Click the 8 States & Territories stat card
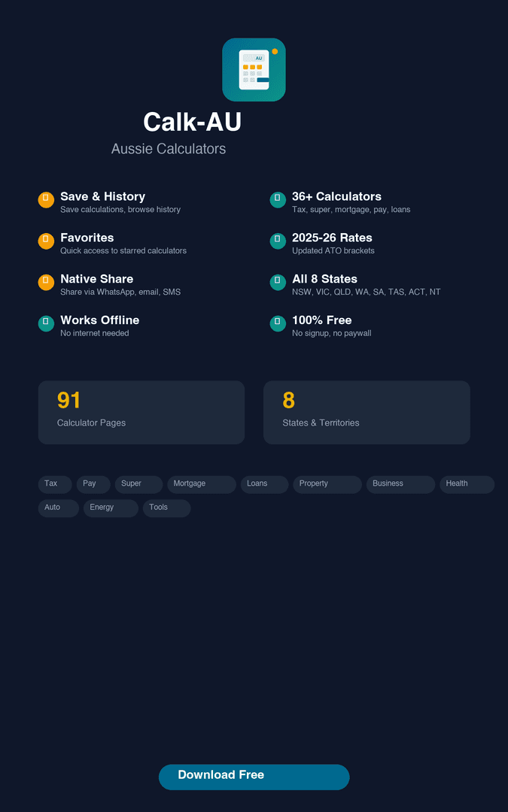Viewport: 508px width, 812px height. (367, 412)
